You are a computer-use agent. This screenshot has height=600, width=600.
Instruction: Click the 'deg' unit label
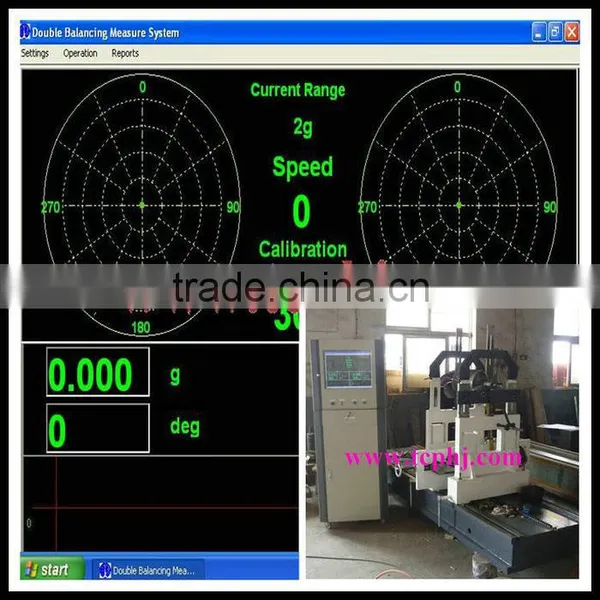185,427
